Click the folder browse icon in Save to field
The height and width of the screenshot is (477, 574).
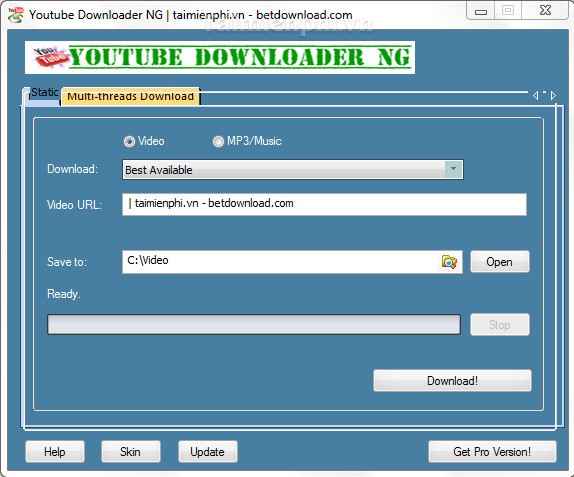(x=449, y=262)
